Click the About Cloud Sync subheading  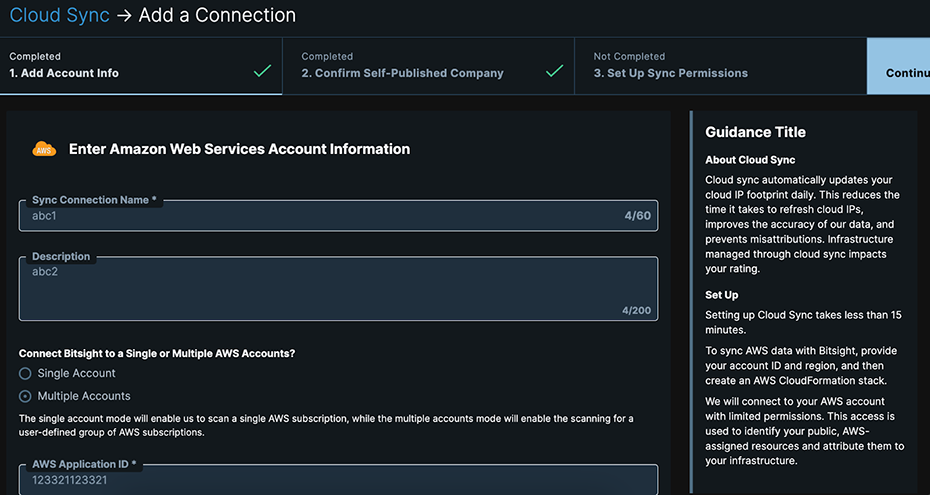[748, 160]
